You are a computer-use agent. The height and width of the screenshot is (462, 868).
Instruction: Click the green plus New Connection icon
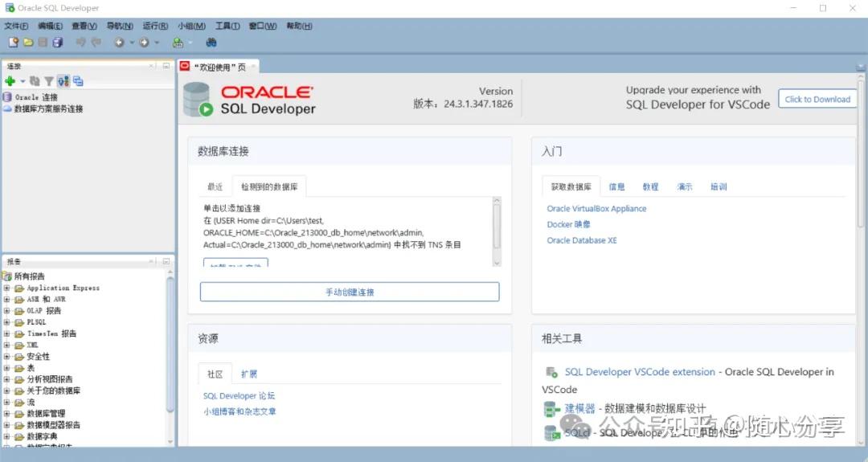pos(10,81)
